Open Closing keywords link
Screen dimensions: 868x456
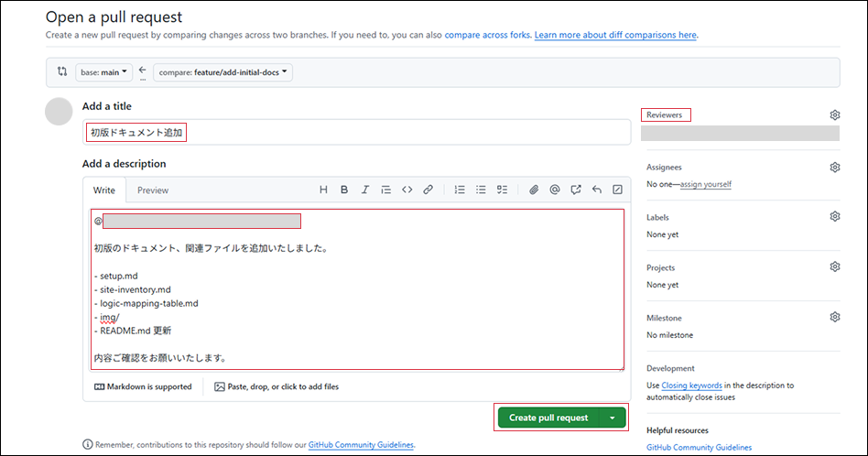(691, 385)
